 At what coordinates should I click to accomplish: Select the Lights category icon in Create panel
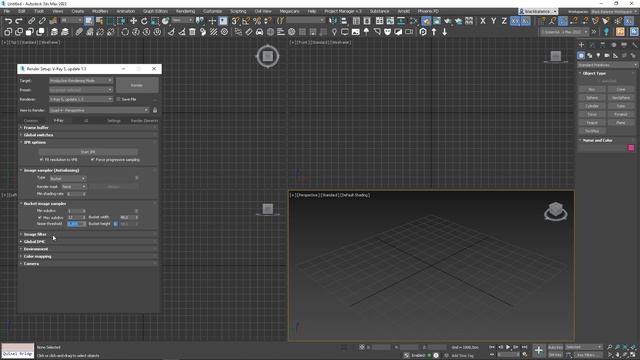pyautogui.click(x=598, y=55)
